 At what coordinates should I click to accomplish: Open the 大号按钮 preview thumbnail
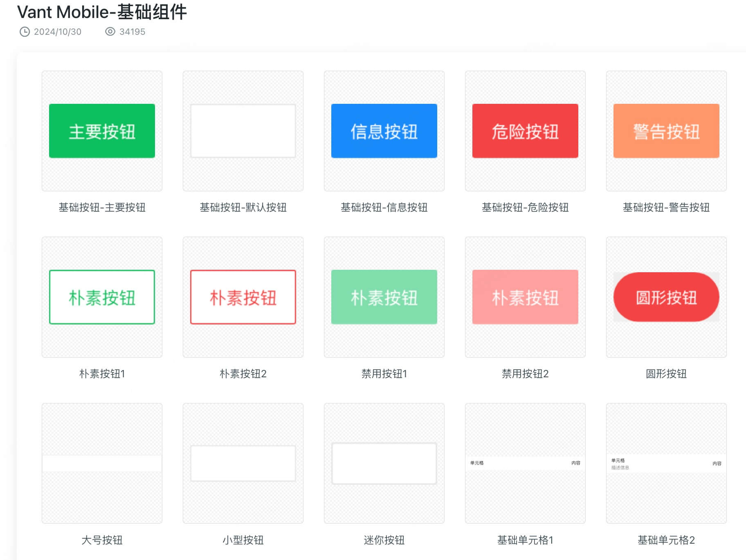point(102,463)
